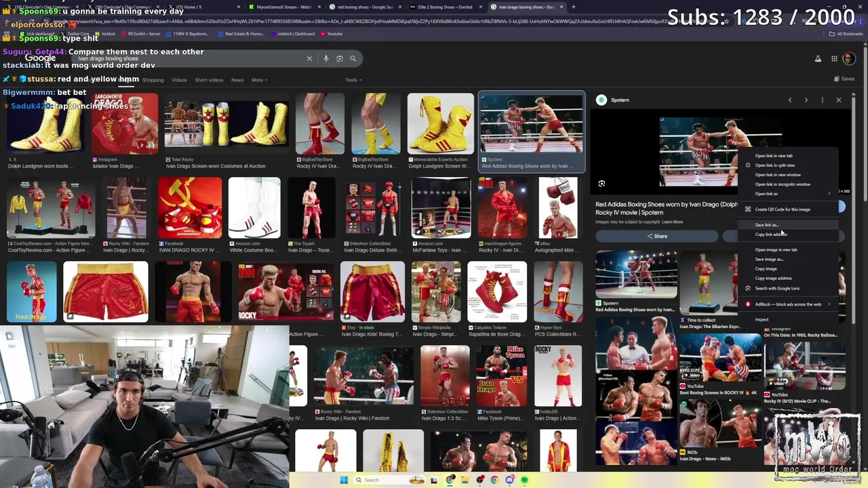The height and width of the screenshot is (488, 868).
Task: Switch to Elite 2 Boxing Shoes tab
Action: click(445, 7)
